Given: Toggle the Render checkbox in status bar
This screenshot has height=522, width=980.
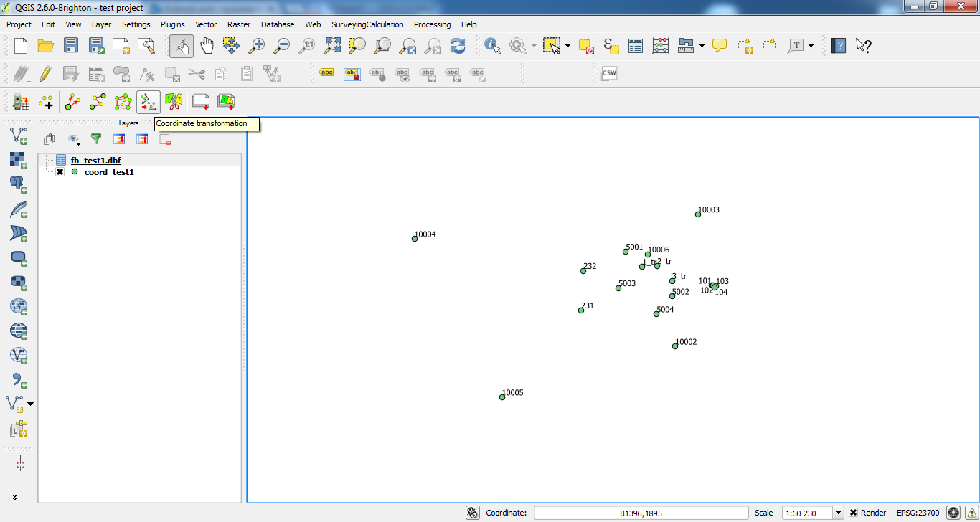Looking at the screenshot, I should [x=854, y=513].
